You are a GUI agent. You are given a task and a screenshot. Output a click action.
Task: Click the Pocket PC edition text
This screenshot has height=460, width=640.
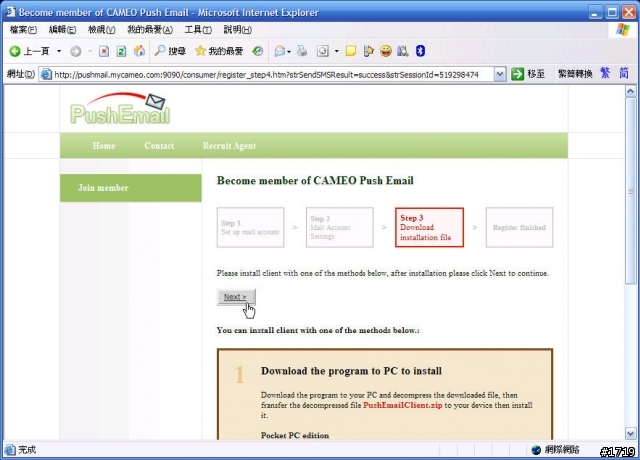pyautogui.click(x=295, y=435)
